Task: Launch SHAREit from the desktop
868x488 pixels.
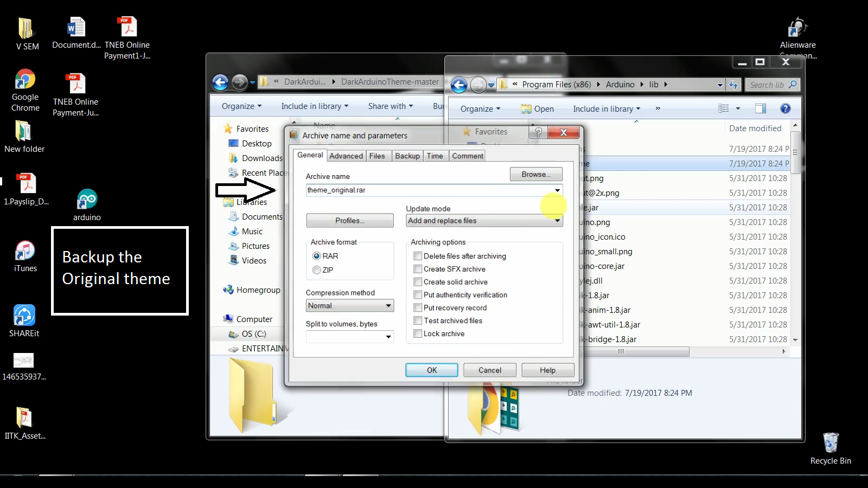Action: [24, 316]
